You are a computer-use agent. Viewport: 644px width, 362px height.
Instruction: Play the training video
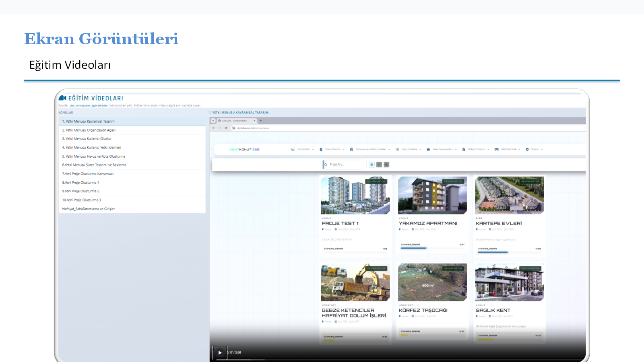click(220, 353)
